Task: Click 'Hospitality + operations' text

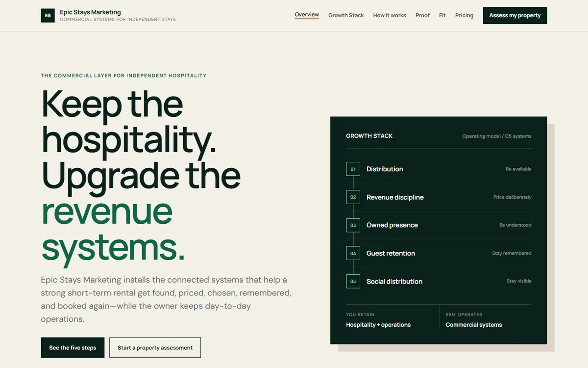Action: [x=378, y=325]
